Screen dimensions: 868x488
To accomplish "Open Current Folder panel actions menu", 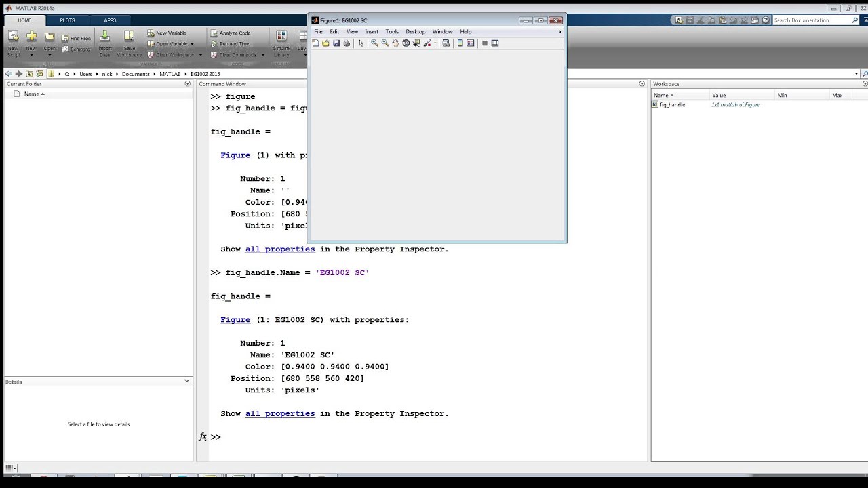I will click(x=188, y=84).
